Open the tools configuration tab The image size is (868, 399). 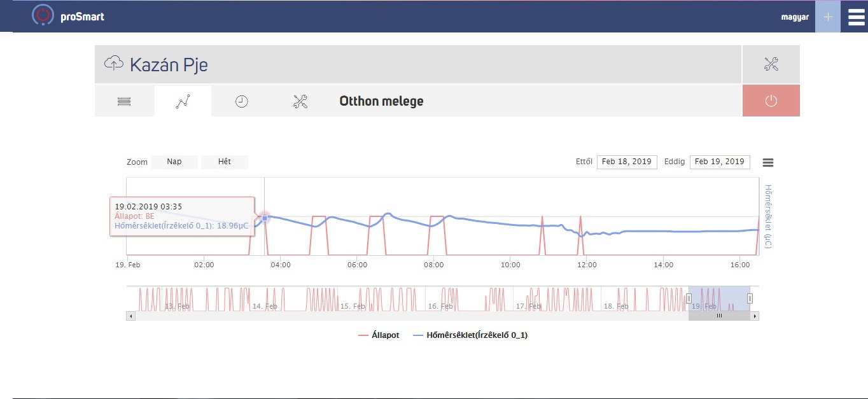click(300, 101)
